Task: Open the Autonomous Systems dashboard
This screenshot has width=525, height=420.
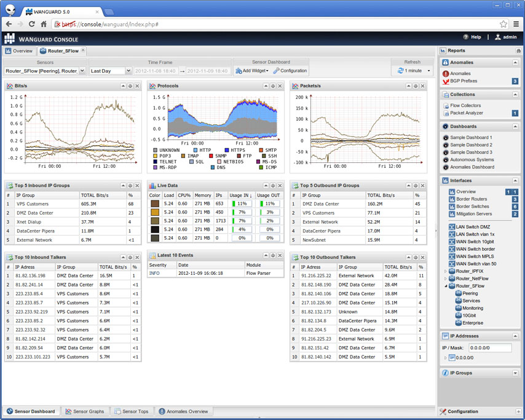Action: [x=472, y=160]
